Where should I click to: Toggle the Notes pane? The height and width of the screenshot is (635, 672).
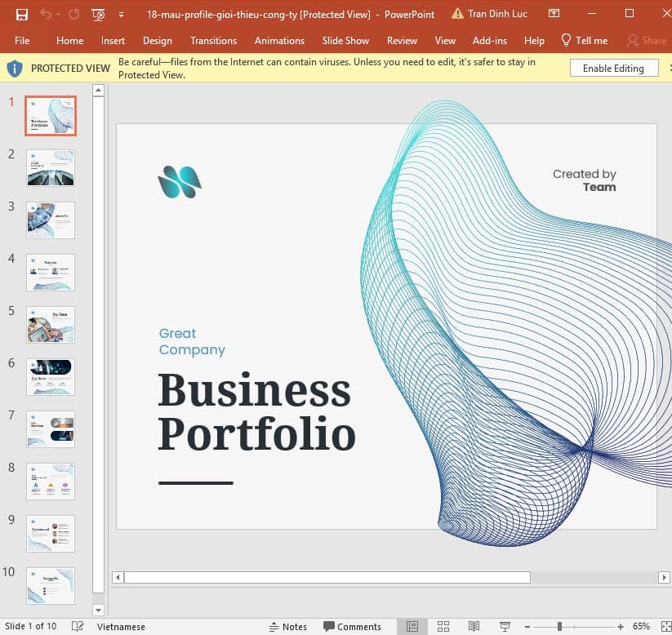[x=287, y=626]
